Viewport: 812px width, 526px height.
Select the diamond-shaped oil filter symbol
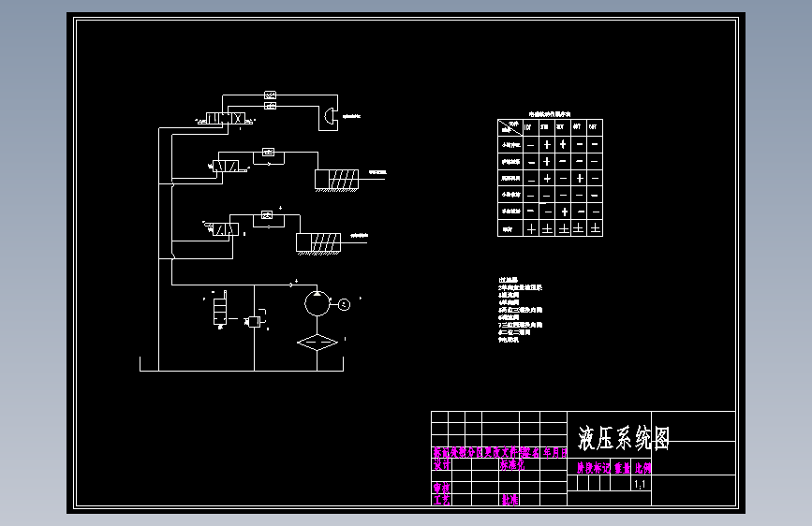tap(317, 343)
